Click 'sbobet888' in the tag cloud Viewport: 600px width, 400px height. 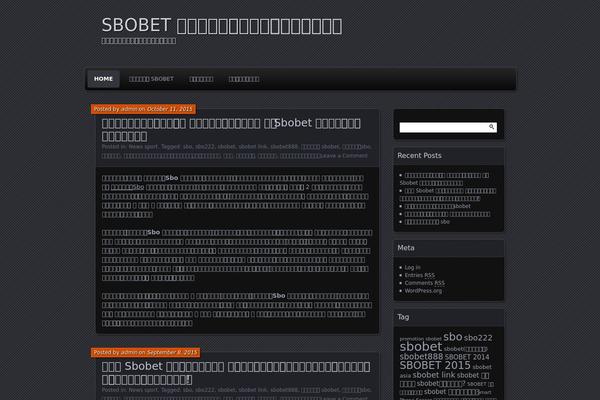[421, 356]
